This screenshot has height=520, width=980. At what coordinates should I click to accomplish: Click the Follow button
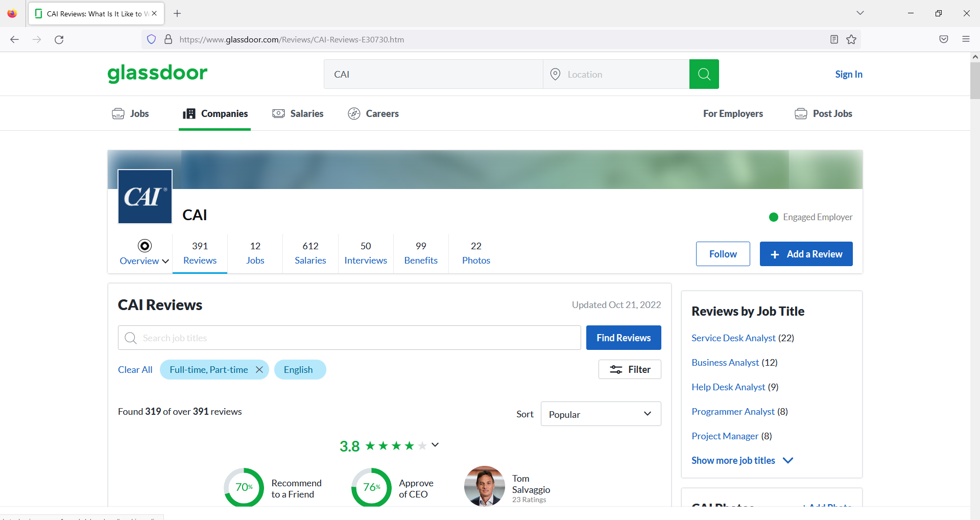point(723,254)
